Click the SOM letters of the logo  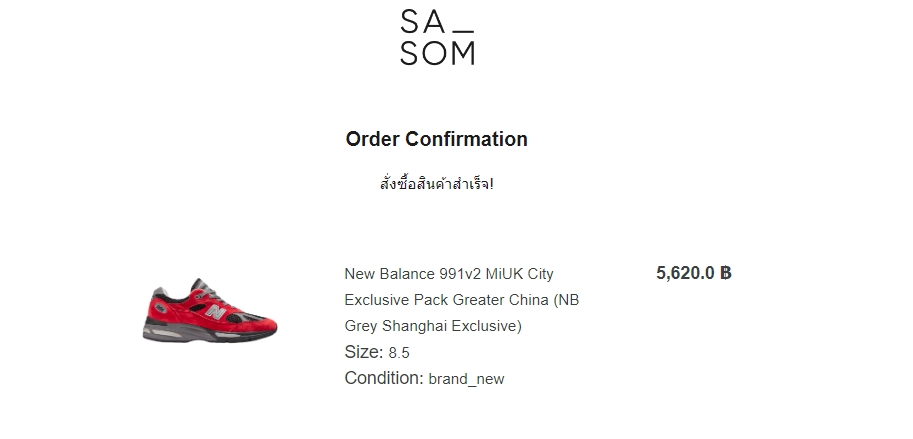coord(437,54)
